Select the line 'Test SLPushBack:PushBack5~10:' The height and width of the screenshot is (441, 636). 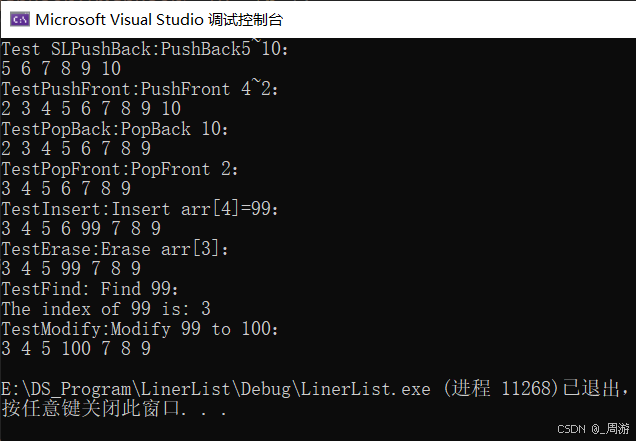pos(144,49)
